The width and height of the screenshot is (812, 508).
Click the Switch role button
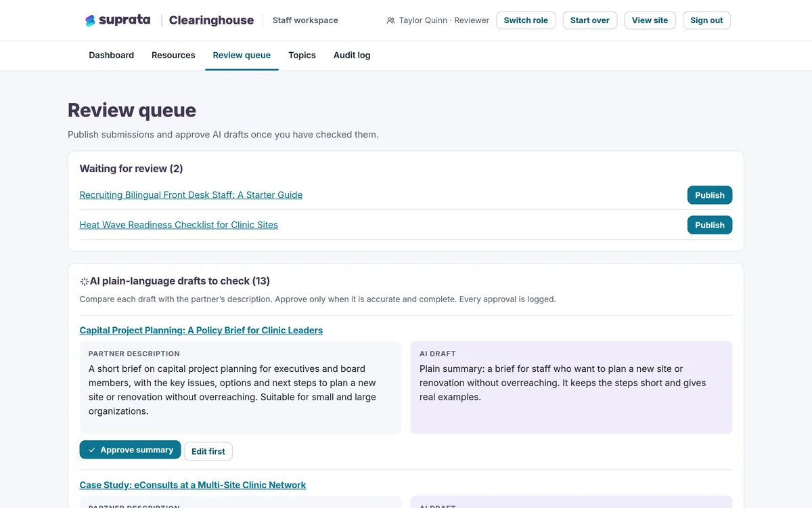[x=526, y=20]
